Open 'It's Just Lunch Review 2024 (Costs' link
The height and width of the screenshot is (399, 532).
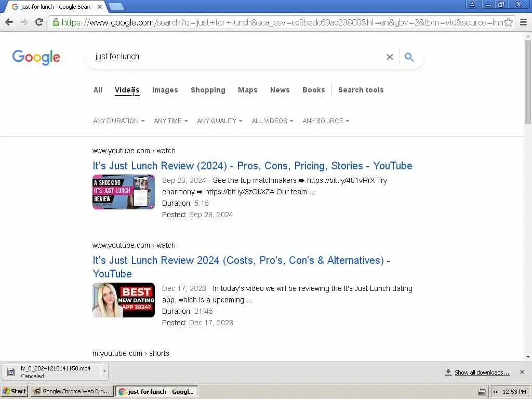click(x=242, y=267)
